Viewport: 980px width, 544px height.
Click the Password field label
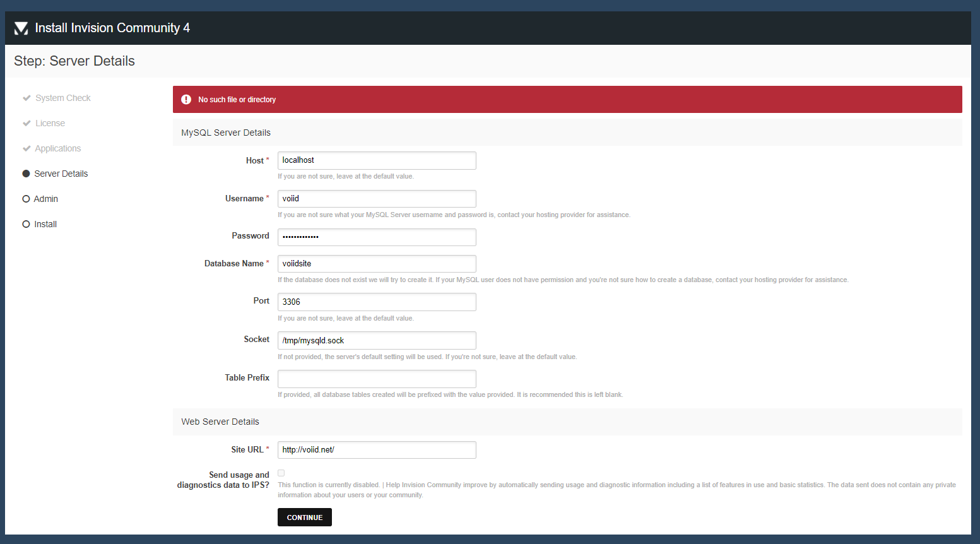(x=251, y=235)
